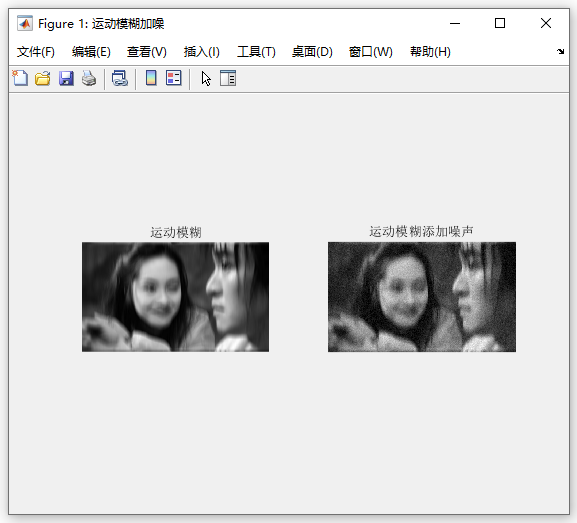Toggle the Edit Plot arrow tool
Screen dimensions: 577x523
click(206, 78)
